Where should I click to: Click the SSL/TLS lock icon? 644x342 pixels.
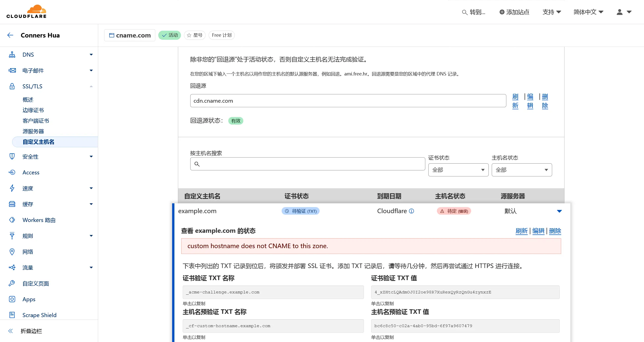coord(12,86)
